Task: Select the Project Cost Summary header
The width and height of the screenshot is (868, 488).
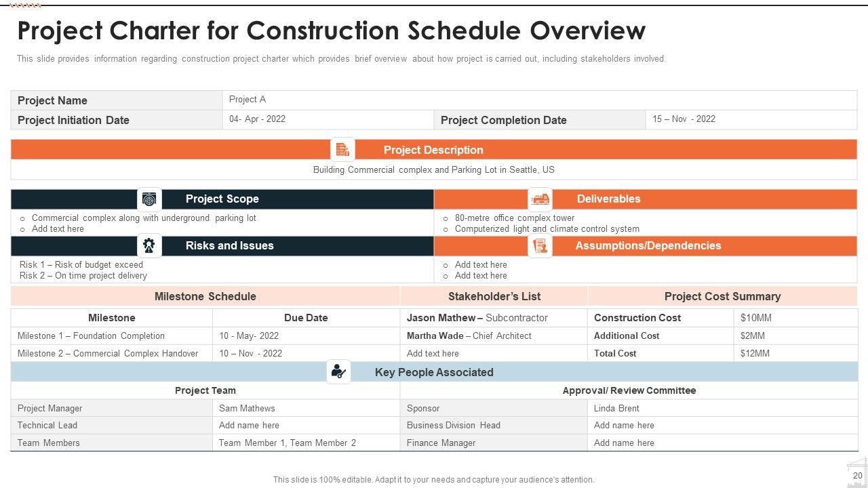Action: click(x=722, y=296)
